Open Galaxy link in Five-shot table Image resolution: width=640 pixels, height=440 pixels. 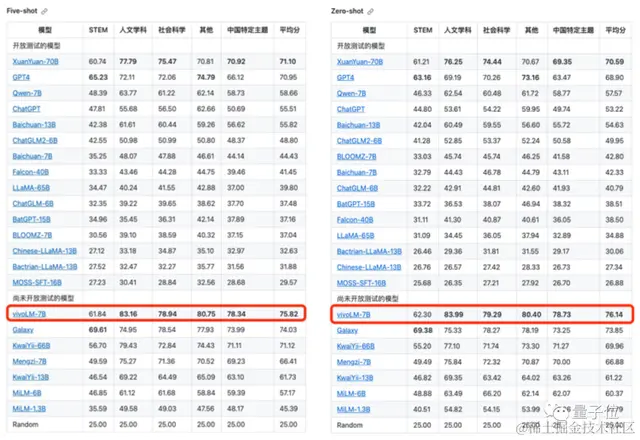[23, 330]
